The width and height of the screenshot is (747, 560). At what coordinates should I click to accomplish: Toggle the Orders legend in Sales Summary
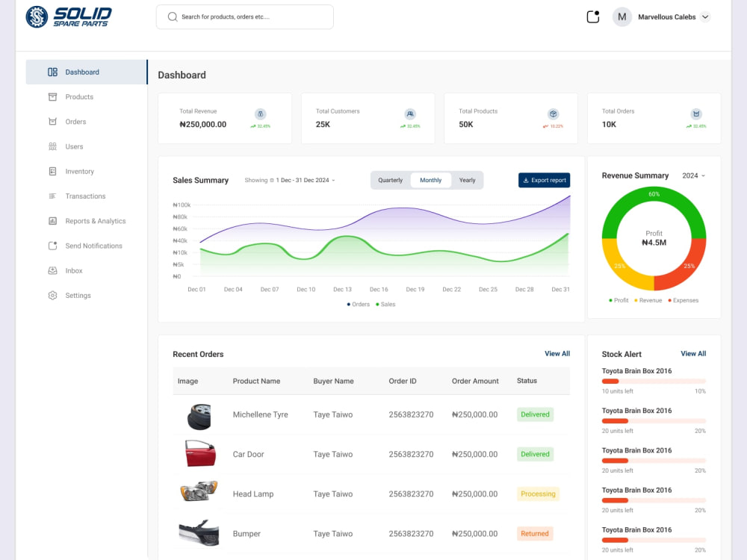click(359, 305)
